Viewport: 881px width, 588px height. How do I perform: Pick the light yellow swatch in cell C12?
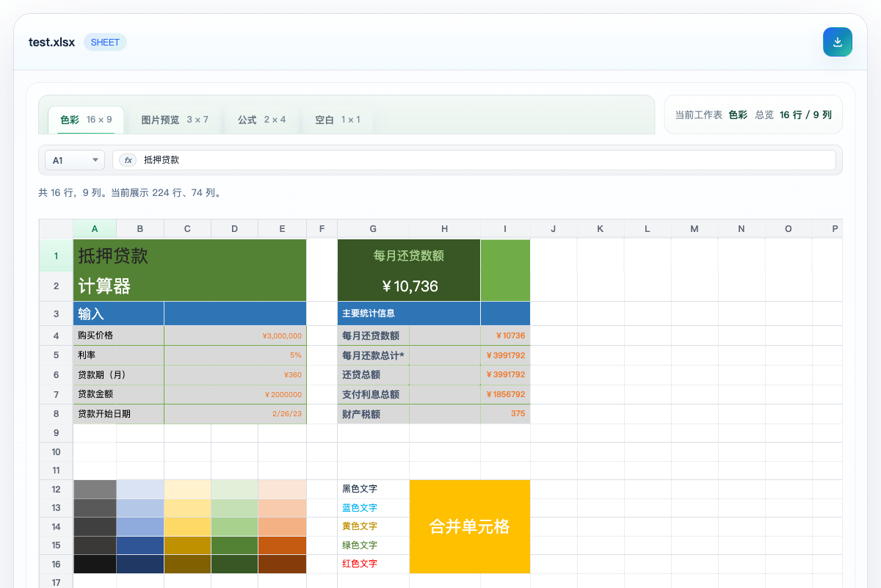point(188,489)
